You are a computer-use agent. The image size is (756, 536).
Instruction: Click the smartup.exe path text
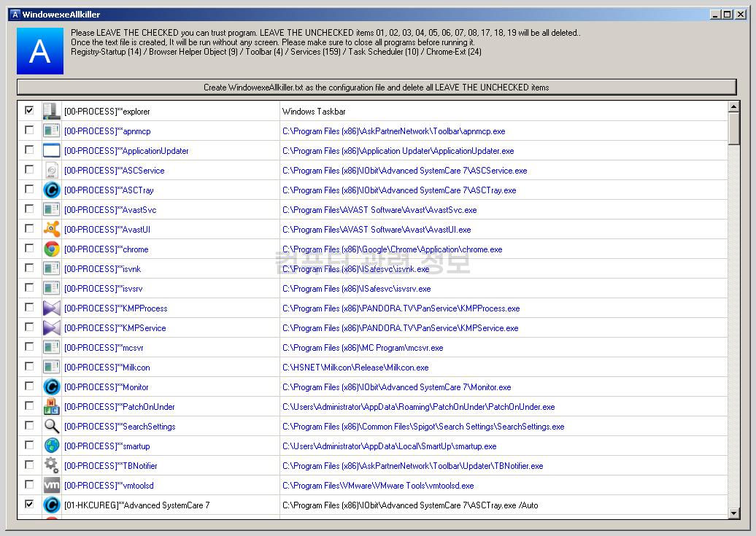[390, 446]
